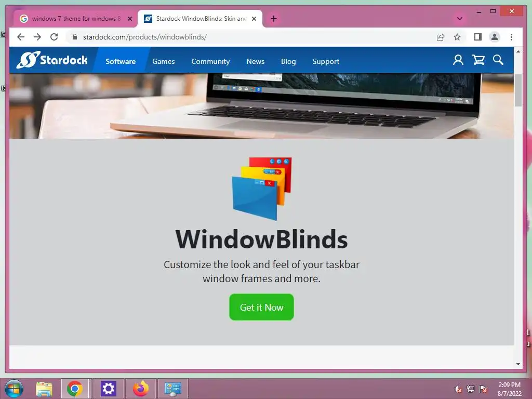532x399 pixels.
Task: Close the windows 7 theme Google tab
Action: tap(129, 19)
